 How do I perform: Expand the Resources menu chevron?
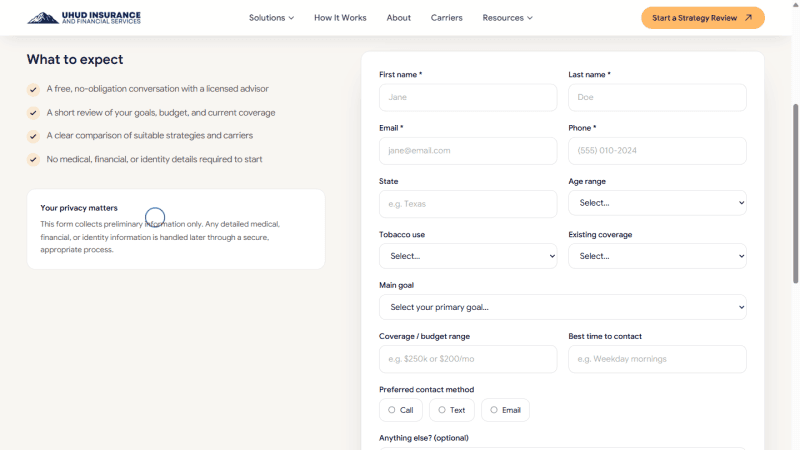pyautogui.click(x=530, y=18)
